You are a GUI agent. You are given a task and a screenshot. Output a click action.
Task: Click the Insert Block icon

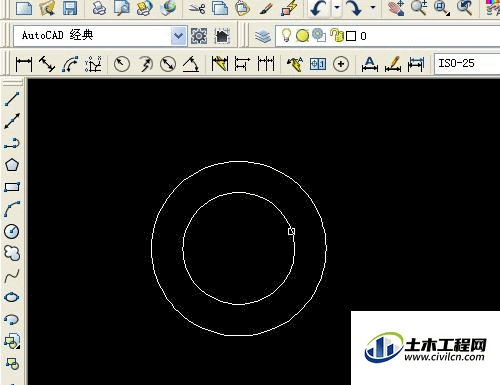tap(12, 341)
